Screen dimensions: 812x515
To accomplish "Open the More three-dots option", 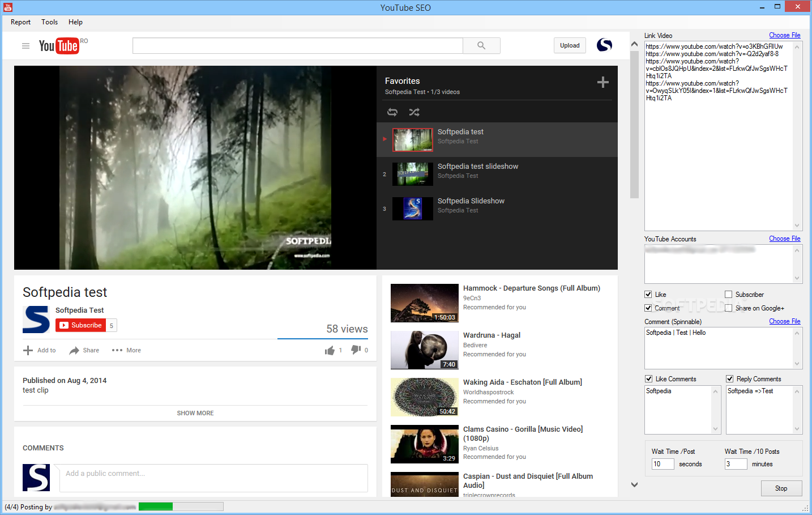I will pos(117,350).
